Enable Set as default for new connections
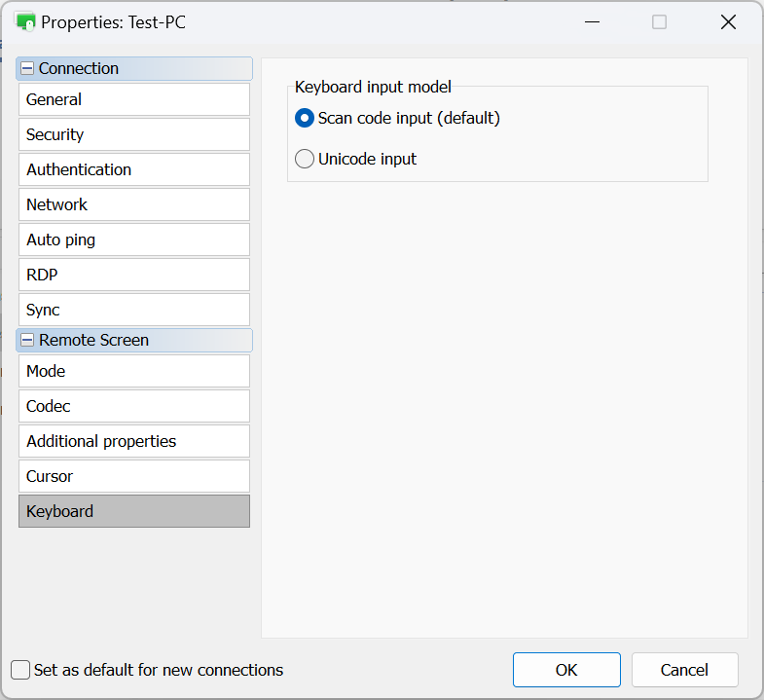 pos(20,670)
